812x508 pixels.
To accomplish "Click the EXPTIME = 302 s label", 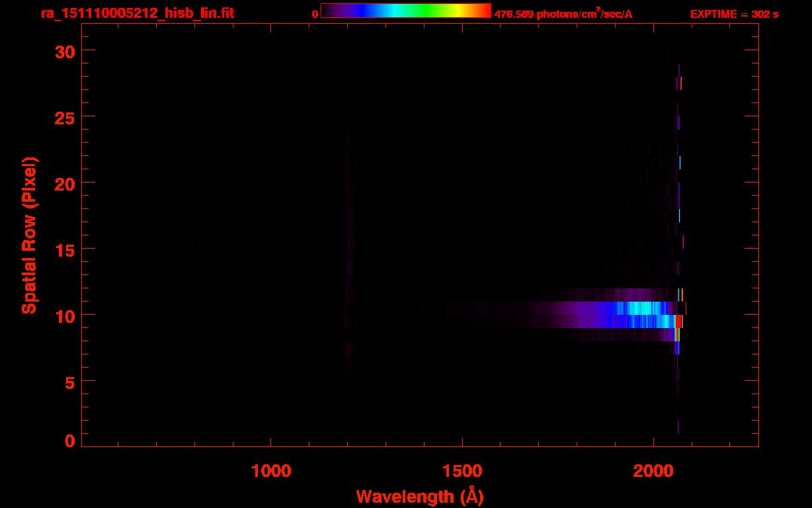I will pos(734,14).
